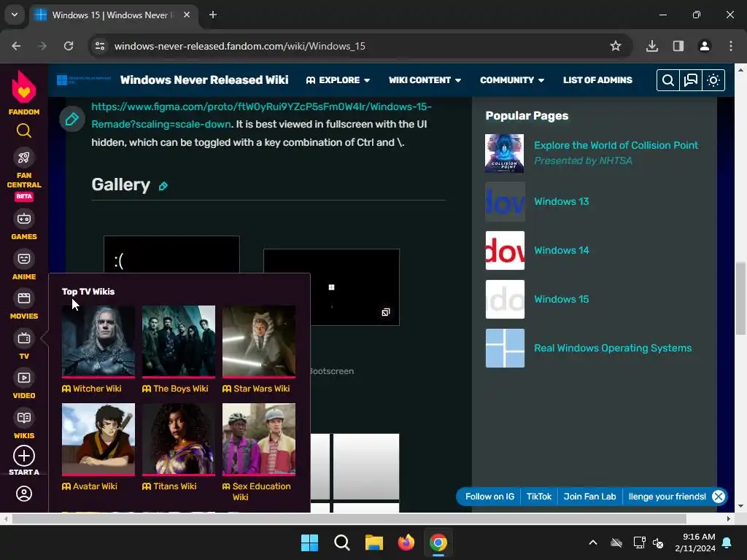Viewport: 747px width, 560px height.
Task: Open File Explorer from taskbar
Action: [x=374, y=542]
